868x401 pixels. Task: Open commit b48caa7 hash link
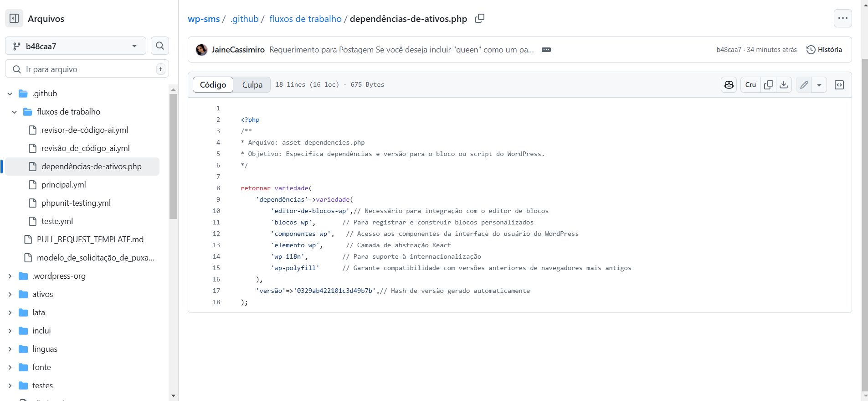(x=729, y=50)
